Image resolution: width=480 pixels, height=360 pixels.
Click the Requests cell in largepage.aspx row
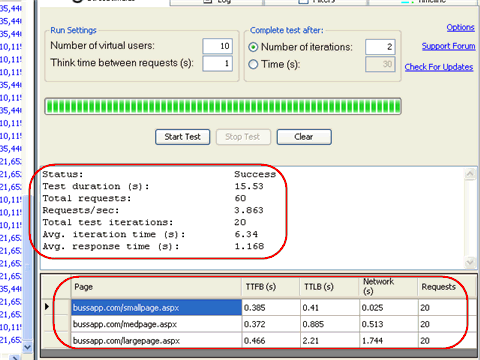(x=447, y=340)
